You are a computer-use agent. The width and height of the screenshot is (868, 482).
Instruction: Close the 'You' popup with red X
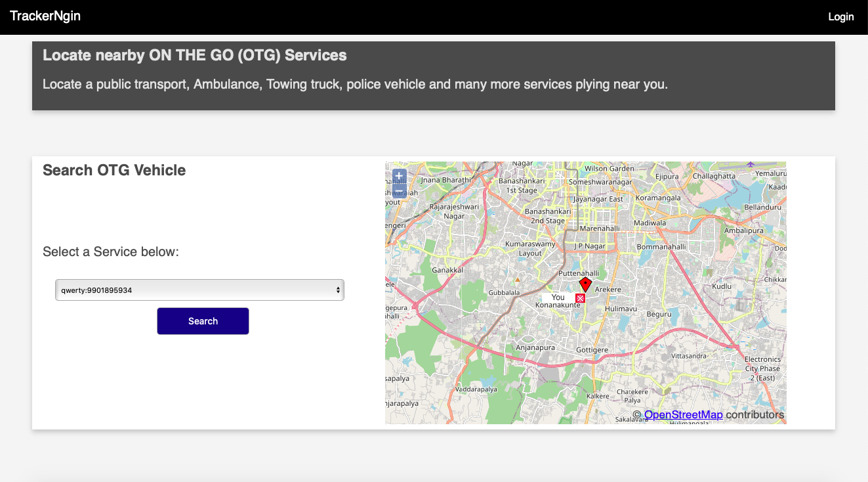click(580, 298)
